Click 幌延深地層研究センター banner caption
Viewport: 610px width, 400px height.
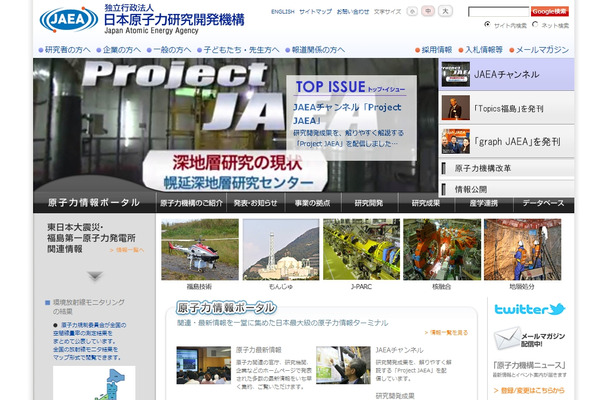click(238, 182)
